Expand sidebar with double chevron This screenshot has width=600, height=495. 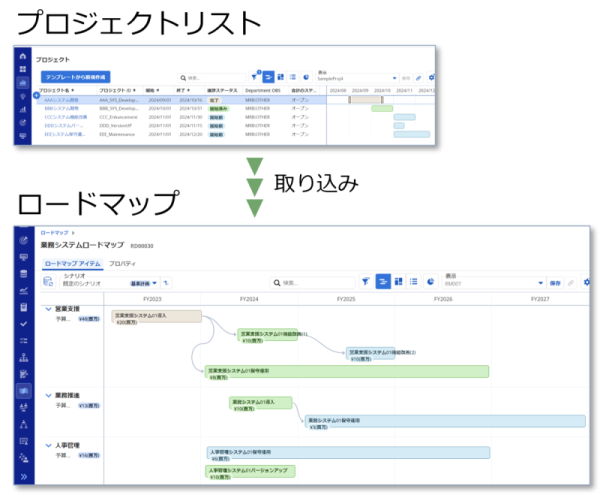pyautogui.click(x=23, y=476)
